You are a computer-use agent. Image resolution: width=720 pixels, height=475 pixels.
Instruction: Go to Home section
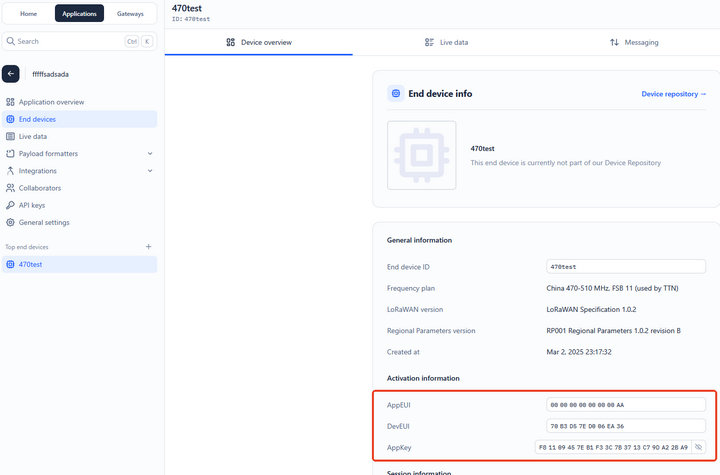point(30,14)
